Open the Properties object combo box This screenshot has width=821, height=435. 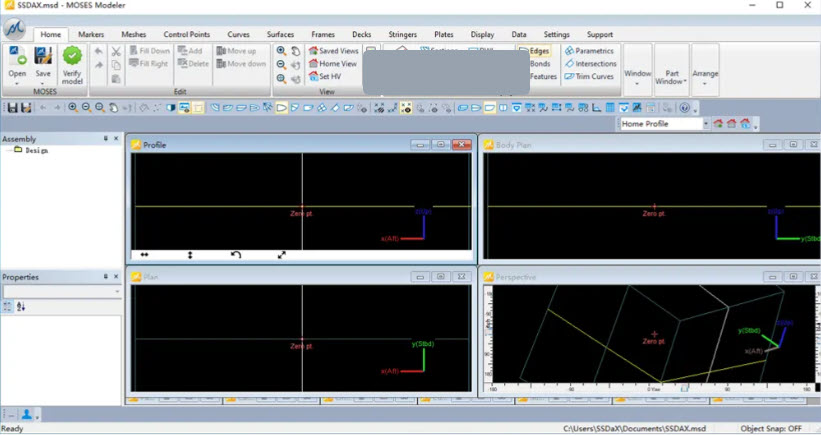62,292
